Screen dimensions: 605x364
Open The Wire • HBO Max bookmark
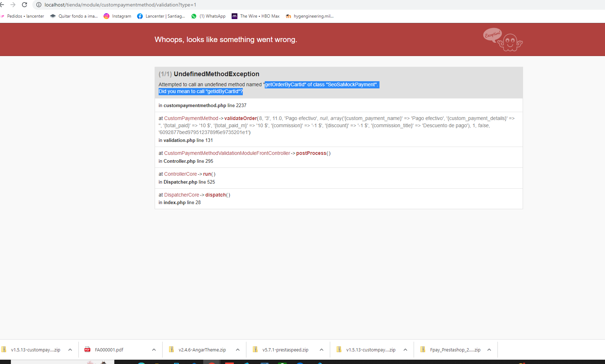tap(256, 16)
